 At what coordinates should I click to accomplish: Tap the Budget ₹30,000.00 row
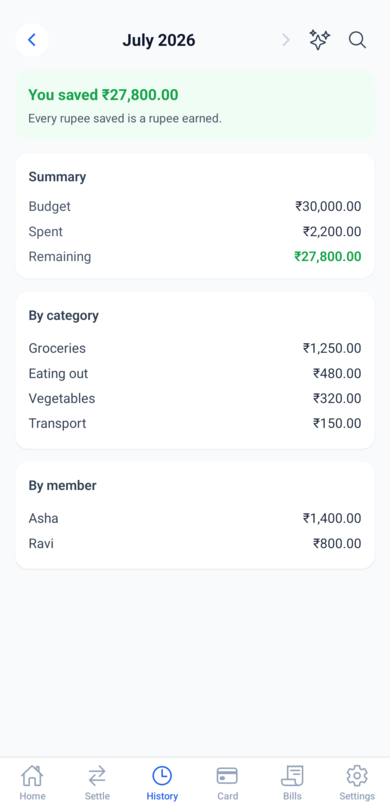pyautogui.click(x=195, y=207)
